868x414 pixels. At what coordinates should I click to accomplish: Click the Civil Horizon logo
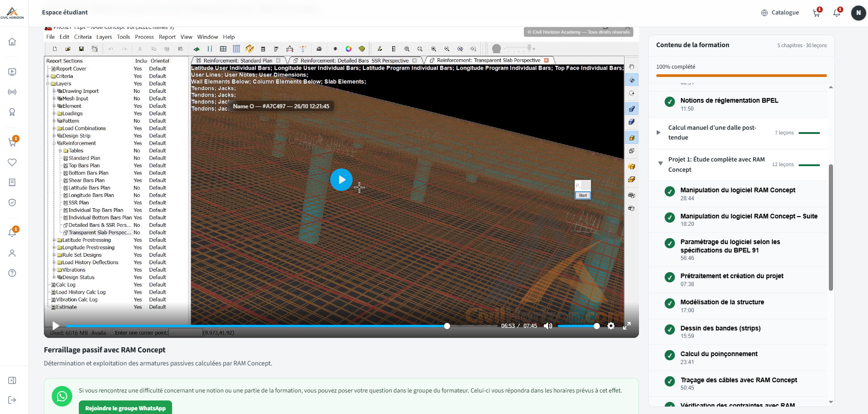(x=12, y=13)
